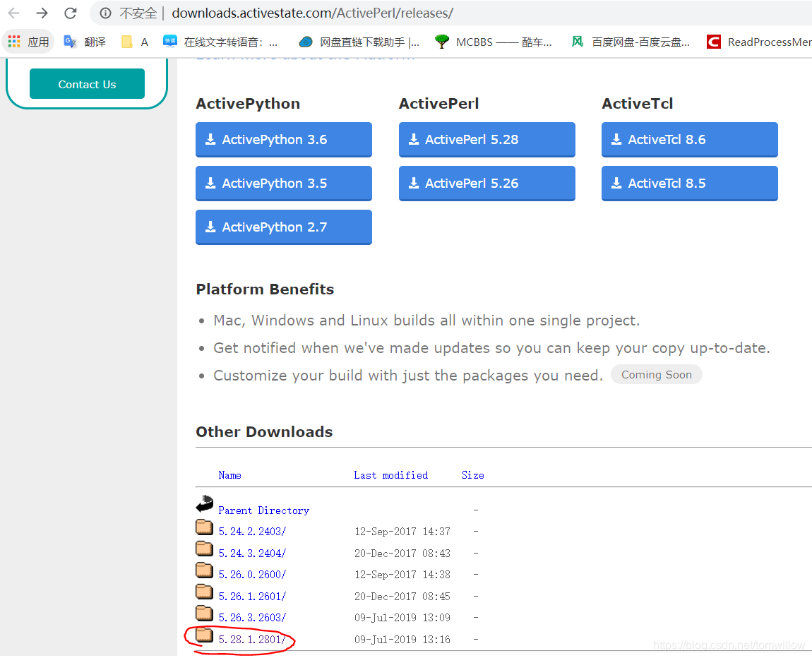
Task: Download ActiveTcl 8.5
Action: [x=690, y=184]
